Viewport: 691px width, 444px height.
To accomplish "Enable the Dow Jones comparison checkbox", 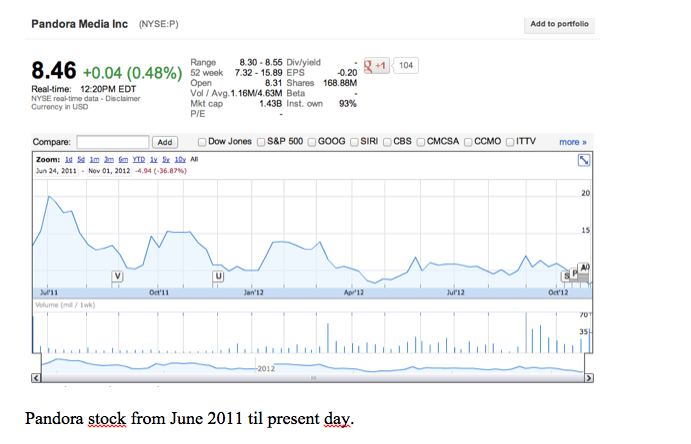I will point(202,142).
